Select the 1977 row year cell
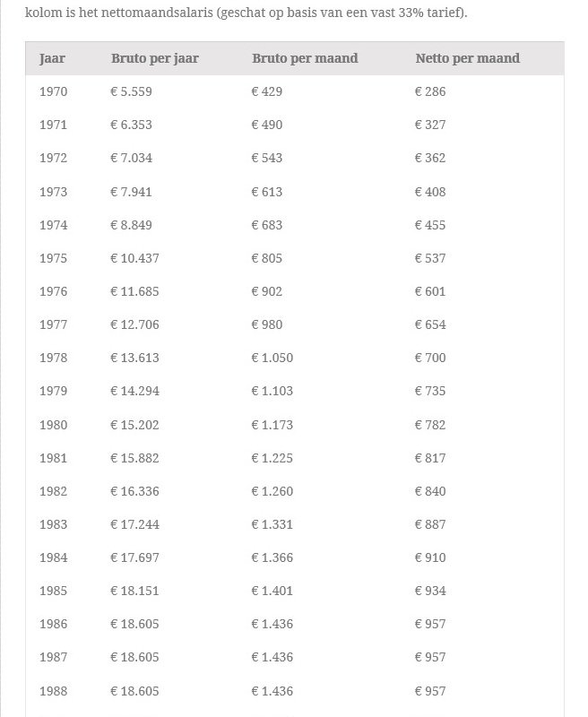This screenshot has width=588, height=717. pos(53,324)
